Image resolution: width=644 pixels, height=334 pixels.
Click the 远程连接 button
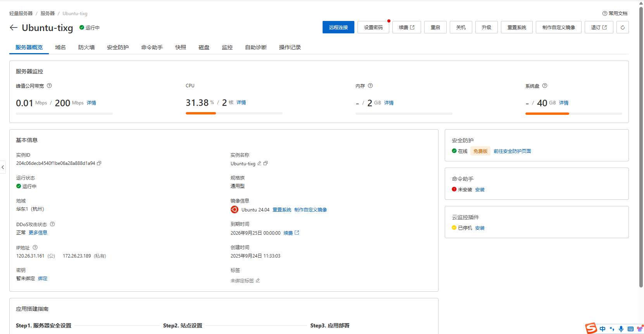338,28
